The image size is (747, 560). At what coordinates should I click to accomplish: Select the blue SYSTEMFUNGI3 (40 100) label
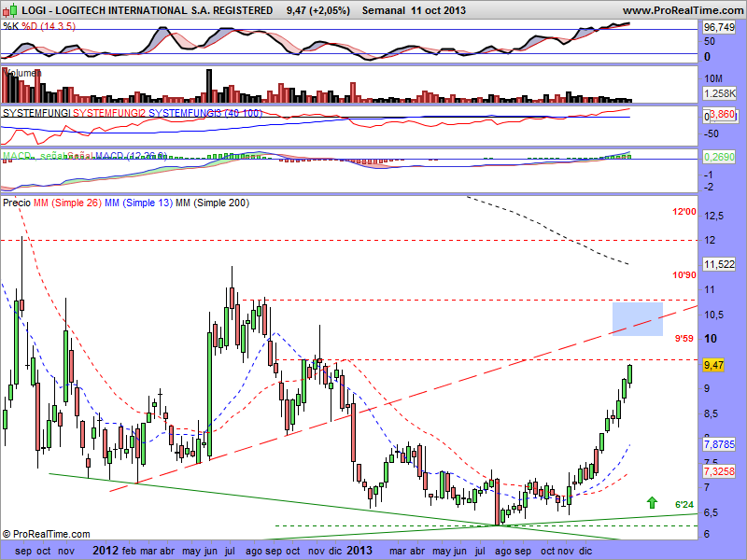(205, 113)
